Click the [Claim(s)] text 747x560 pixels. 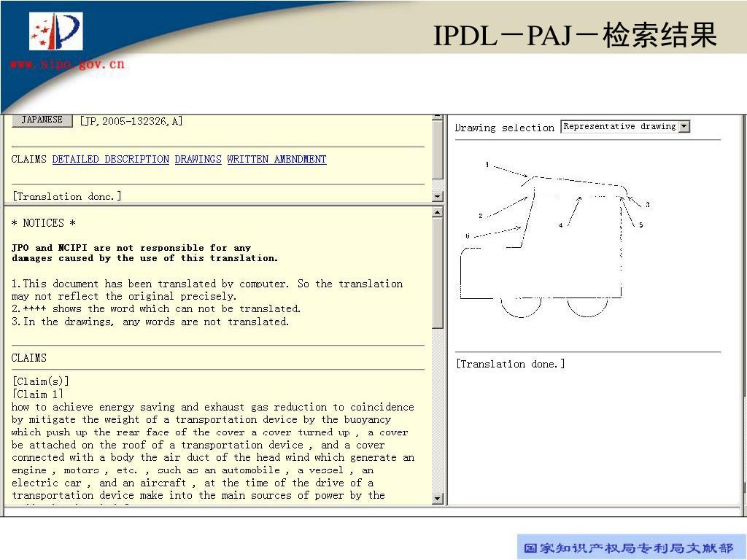coord(41,381)
